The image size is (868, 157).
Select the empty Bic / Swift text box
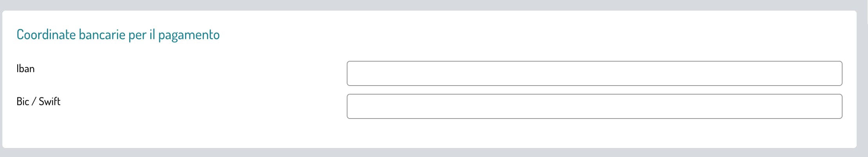[x=594, y=106]
